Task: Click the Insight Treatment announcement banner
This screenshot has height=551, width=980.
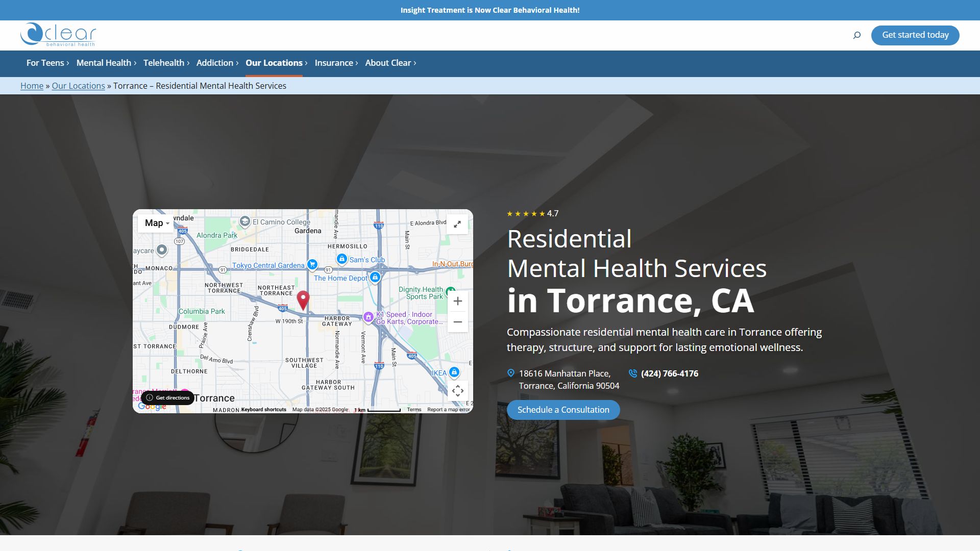Action: (x=490, y=10)
